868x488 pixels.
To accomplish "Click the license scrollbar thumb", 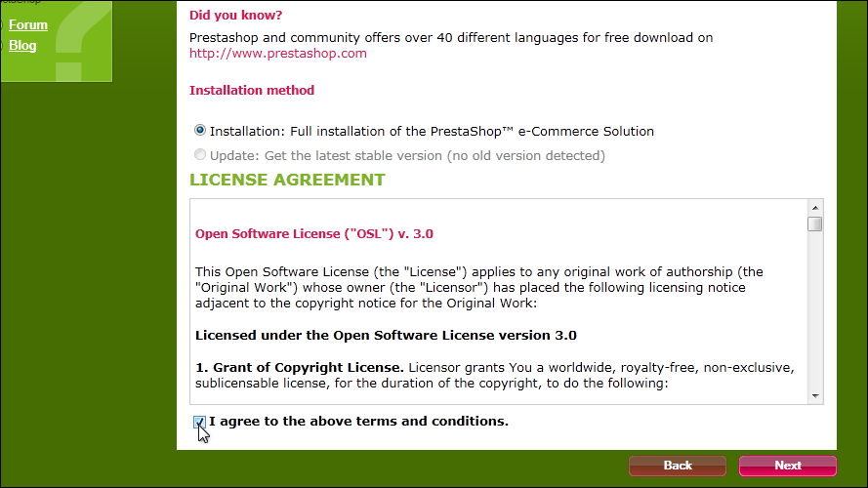I will tap(815, 224).
